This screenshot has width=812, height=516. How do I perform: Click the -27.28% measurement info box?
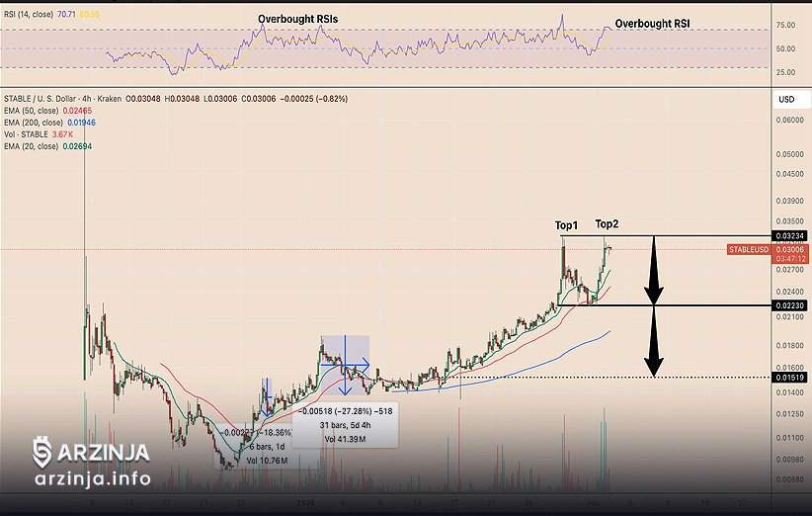click(343, 425)
